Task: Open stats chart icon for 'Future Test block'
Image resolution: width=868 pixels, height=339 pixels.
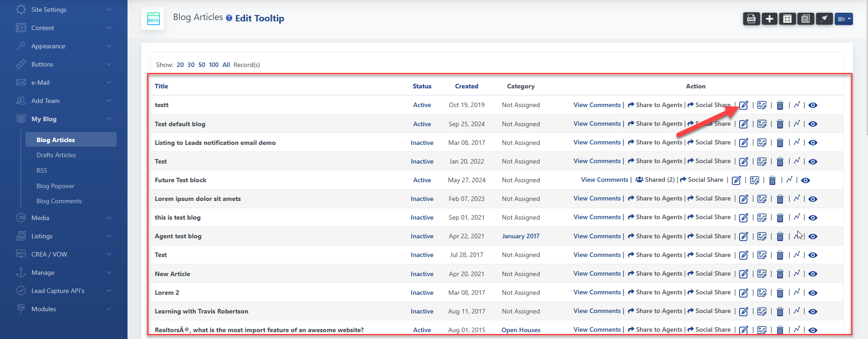Action: coord(789,180)
